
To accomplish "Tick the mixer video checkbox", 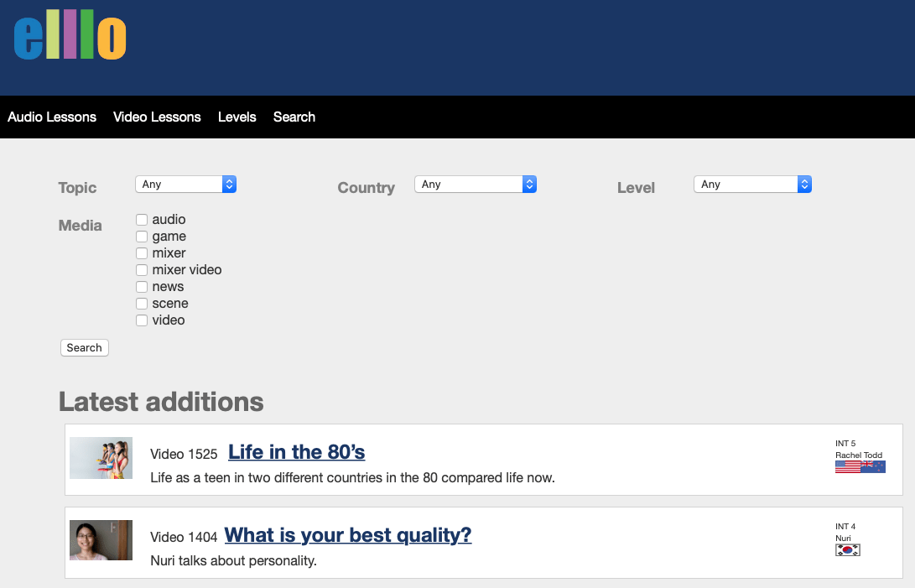I will [142, 270].
